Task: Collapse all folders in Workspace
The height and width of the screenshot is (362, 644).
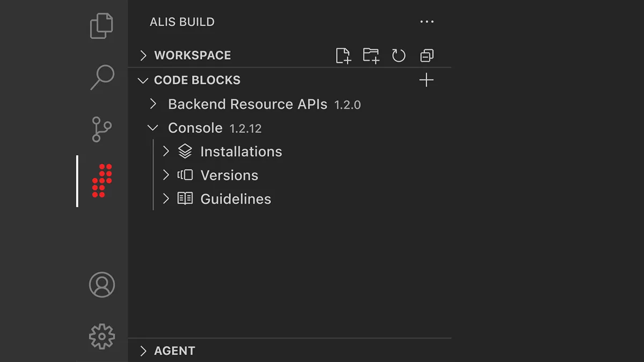Action: pyautogui.click(x=427, y=55)
